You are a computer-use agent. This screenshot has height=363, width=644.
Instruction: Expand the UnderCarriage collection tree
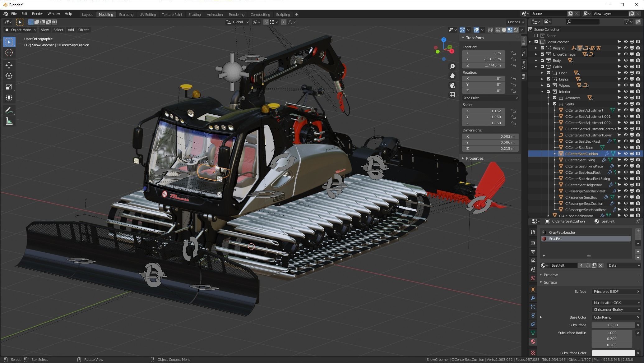coord(536,54)
